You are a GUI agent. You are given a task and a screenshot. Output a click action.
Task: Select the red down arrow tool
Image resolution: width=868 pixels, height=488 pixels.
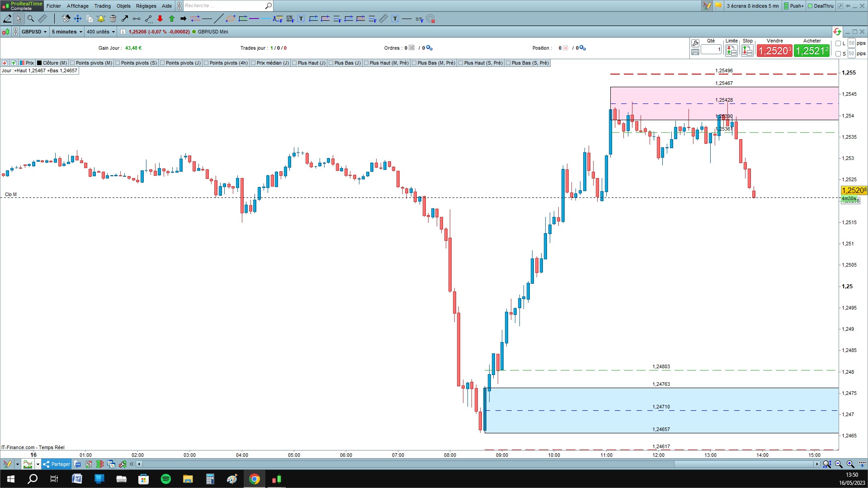[160, 19]
